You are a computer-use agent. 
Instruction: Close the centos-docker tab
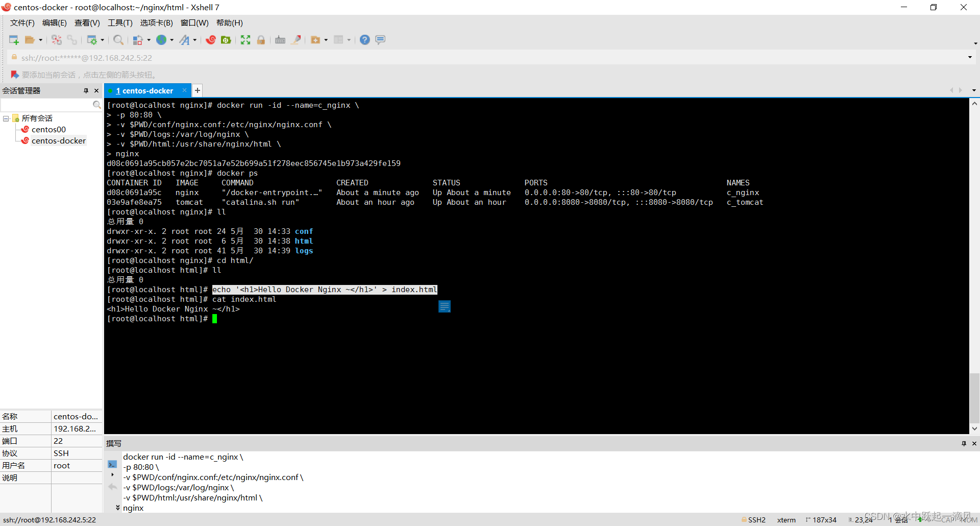[184, 90]
